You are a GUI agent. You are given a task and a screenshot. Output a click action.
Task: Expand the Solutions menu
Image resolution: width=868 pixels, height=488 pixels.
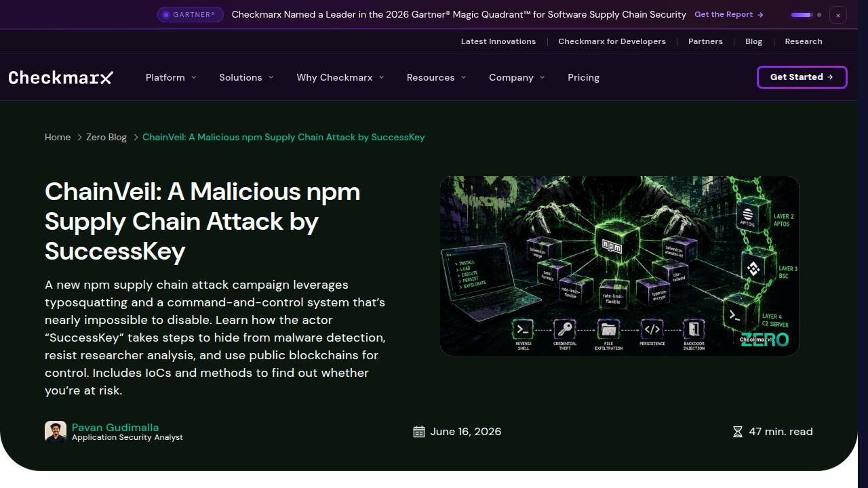[x=246, y=77]
